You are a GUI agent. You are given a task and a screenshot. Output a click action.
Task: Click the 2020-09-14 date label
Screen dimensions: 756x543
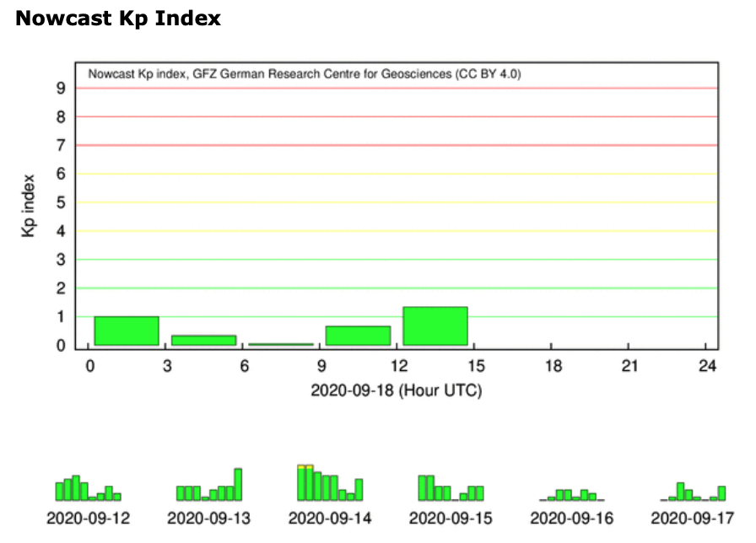[x=330, y=517]
